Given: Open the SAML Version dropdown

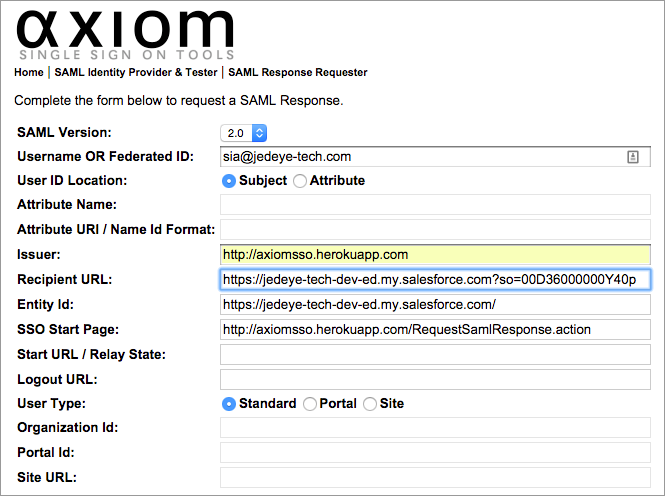Looking at the screenshot, I should coord(243,133).
